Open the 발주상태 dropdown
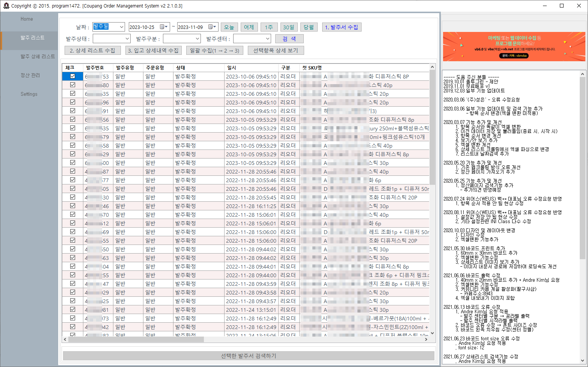The height and width of the screenshot is (367, 588). click(112, 38)
